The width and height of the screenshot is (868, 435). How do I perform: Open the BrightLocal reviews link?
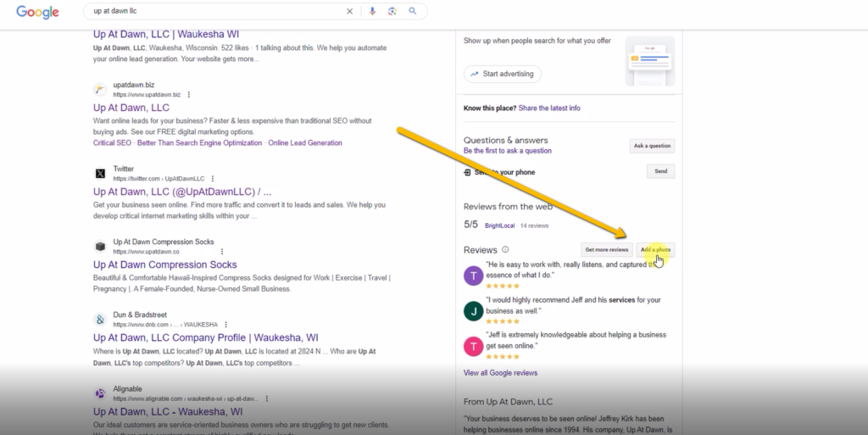click(499, 226)
